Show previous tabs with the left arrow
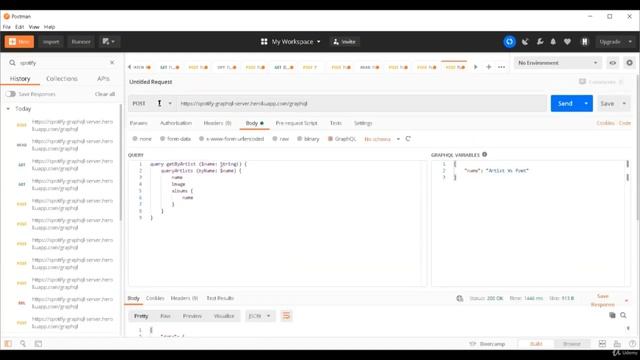 click(129, 67)
